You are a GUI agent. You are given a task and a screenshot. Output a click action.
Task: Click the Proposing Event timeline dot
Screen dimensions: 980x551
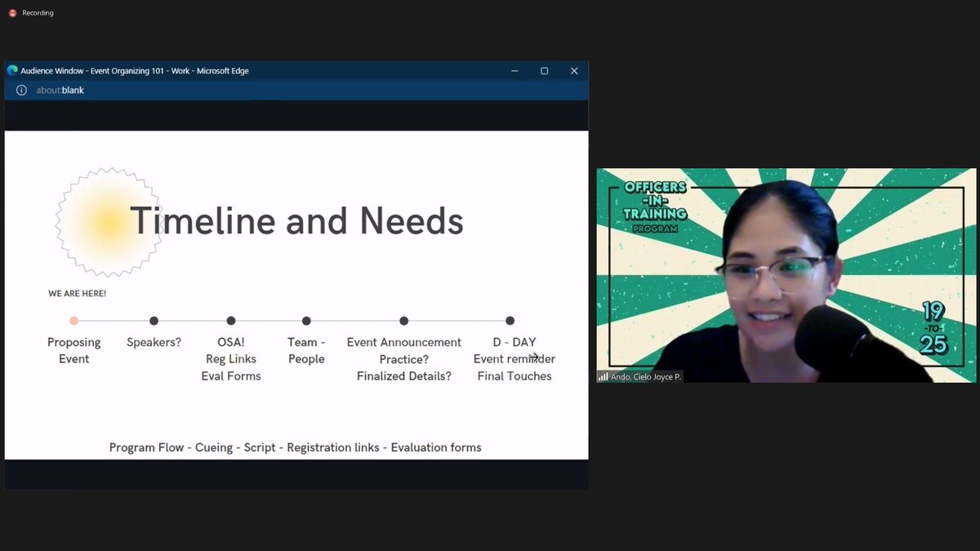73,321
